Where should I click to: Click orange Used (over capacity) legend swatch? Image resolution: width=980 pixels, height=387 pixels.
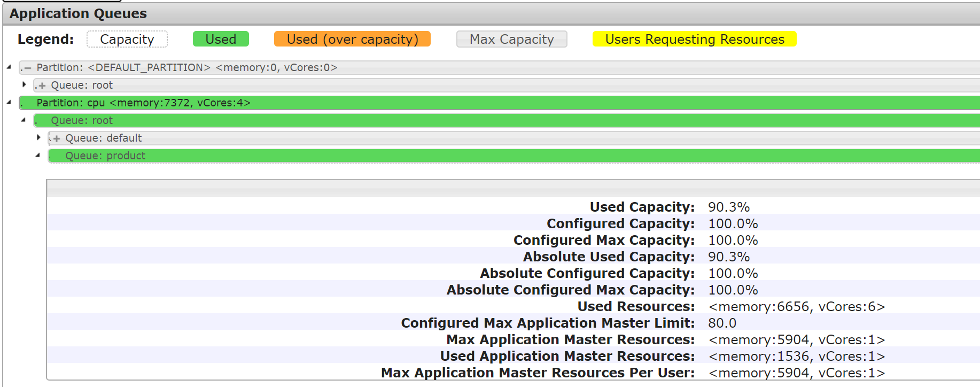(352, 40)
